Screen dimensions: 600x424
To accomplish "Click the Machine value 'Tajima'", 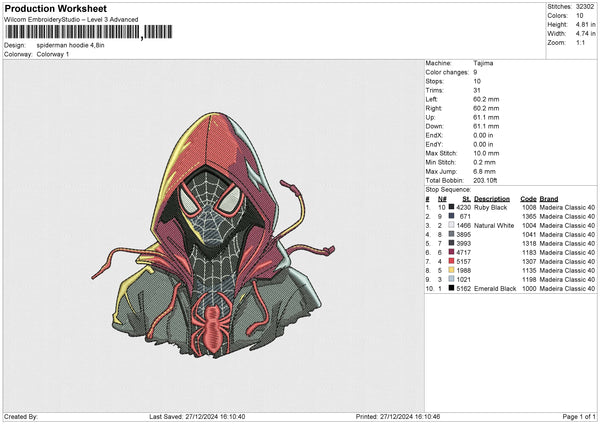I will point(483,63).
